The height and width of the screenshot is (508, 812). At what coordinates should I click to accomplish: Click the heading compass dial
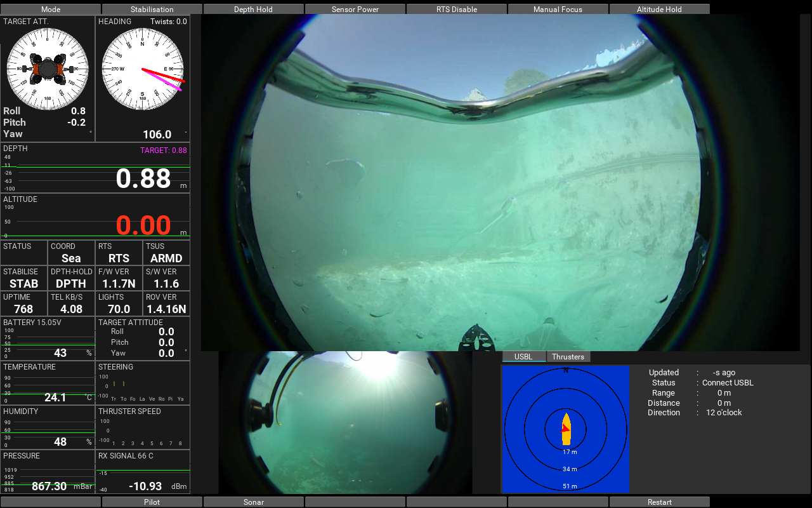(143, 69)
